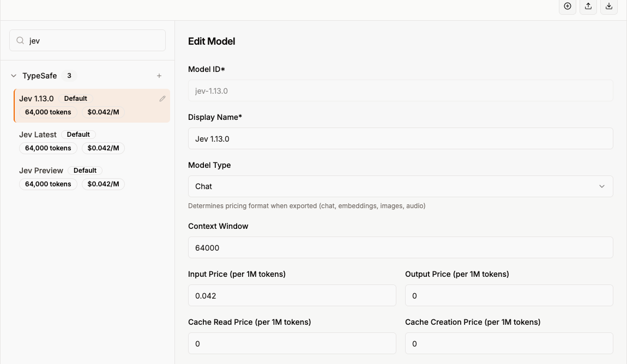
Task: Click $0.042/M badge under Jev 1.13.0
Action: point(103,112)
